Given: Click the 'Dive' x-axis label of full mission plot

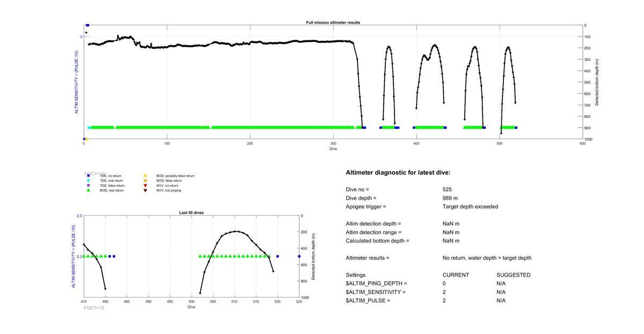Looking at the screenshot, I should click(x=333, y=149).
